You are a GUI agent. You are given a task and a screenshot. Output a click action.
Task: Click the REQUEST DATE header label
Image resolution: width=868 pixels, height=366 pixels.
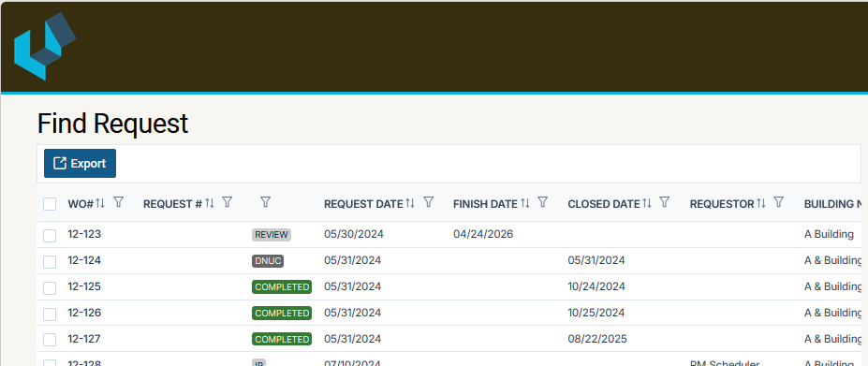point(363,204)
